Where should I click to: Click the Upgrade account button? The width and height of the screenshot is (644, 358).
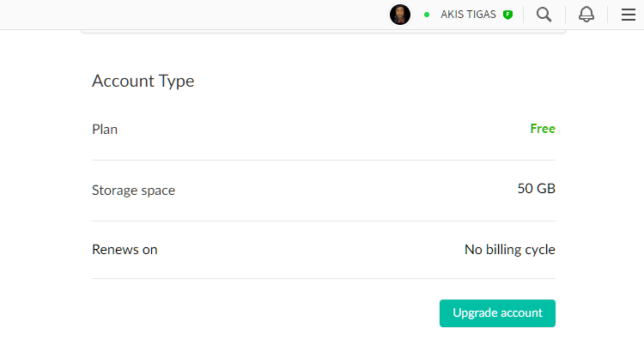(497, 313)
